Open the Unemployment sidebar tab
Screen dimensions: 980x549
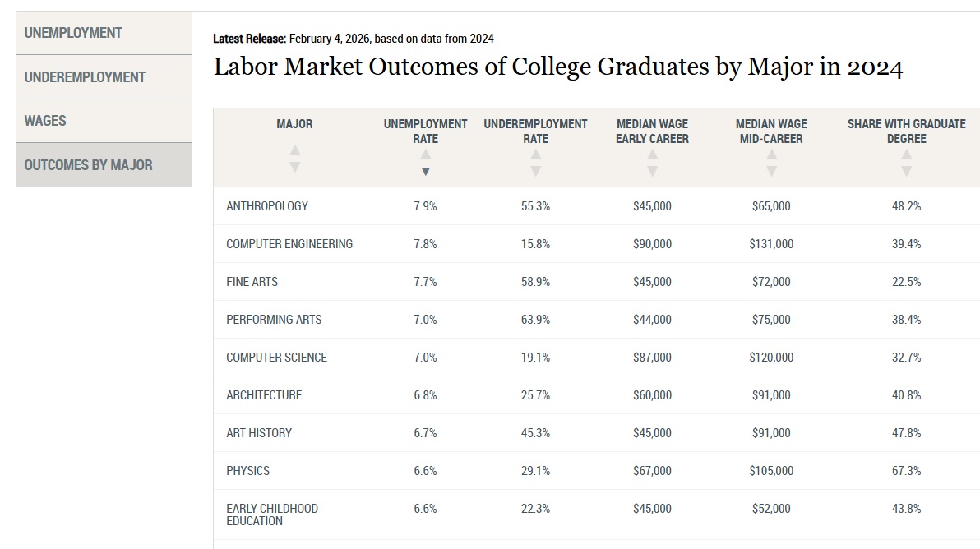(x=104, y=33)
